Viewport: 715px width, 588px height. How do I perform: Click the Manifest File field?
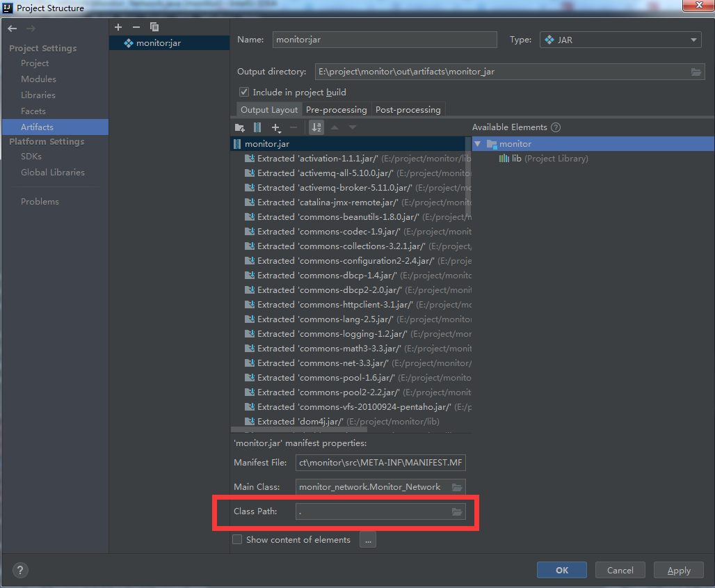[380, 463]
